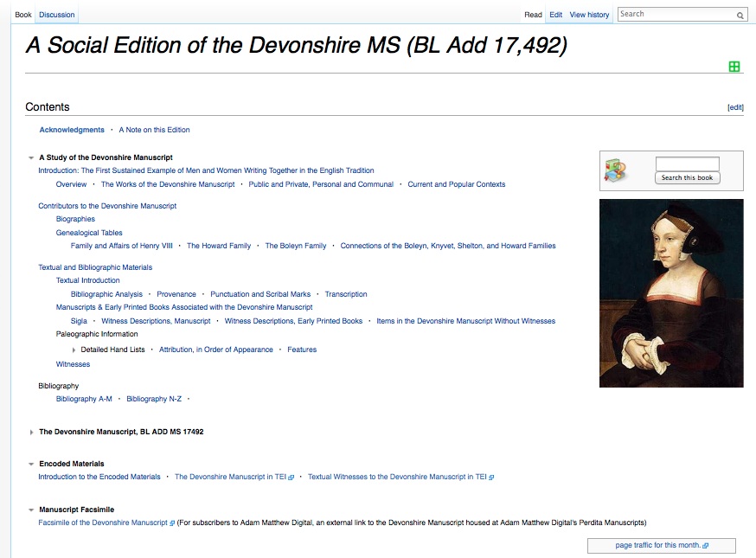The height and width of the screenshot is (558, 756).
Task: Open the Biographies link
Action: pos(75,219)
